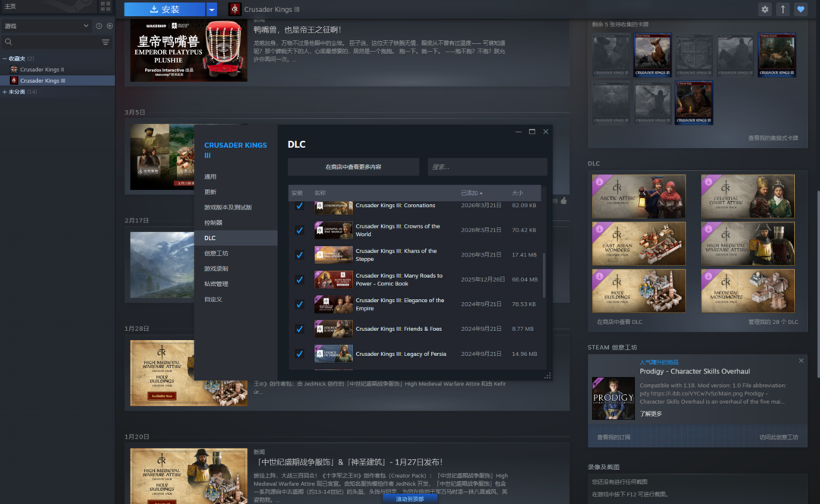This screenshot has height=504, width=820.
Task: Click the DLC list vertical scrollbar
Action: pyautogui.click(x=544, y=275)
